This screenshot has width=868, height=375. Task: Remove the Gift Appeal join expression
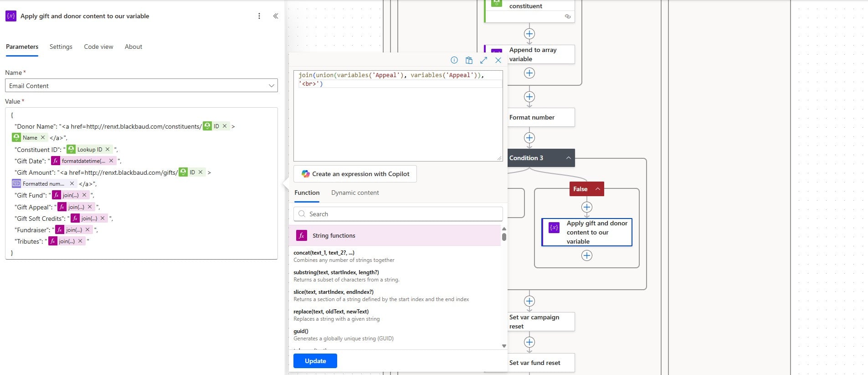click(90, 207)
